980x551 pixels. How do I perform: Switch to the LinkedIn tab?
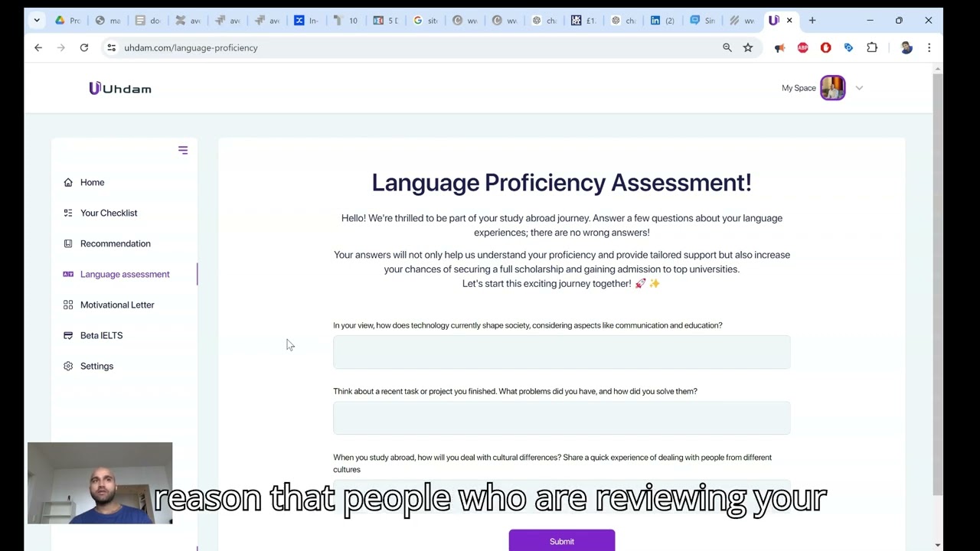663,21
